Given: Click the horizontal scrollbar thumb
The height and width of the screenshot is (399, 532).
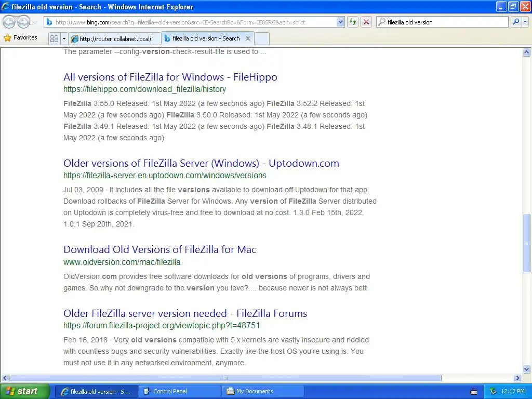Looking at the screenshot, I should 225,378.
